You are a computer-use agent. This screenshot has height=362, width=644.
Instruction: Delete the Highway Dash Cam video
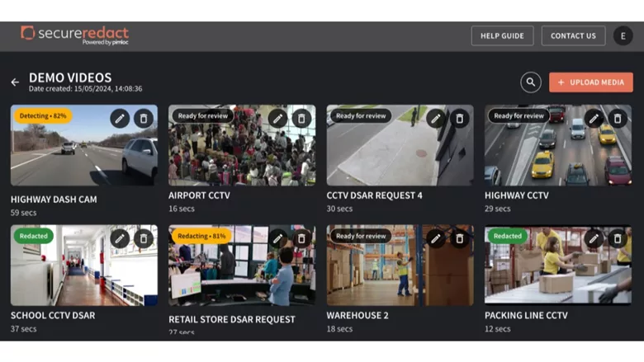coord(144,119)
